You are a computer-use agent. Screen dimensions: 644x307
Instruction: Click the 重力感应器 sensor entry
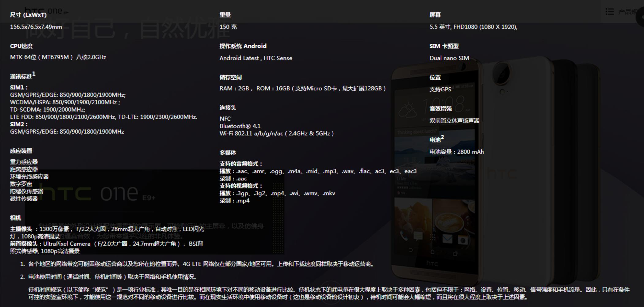pos(24,162)
